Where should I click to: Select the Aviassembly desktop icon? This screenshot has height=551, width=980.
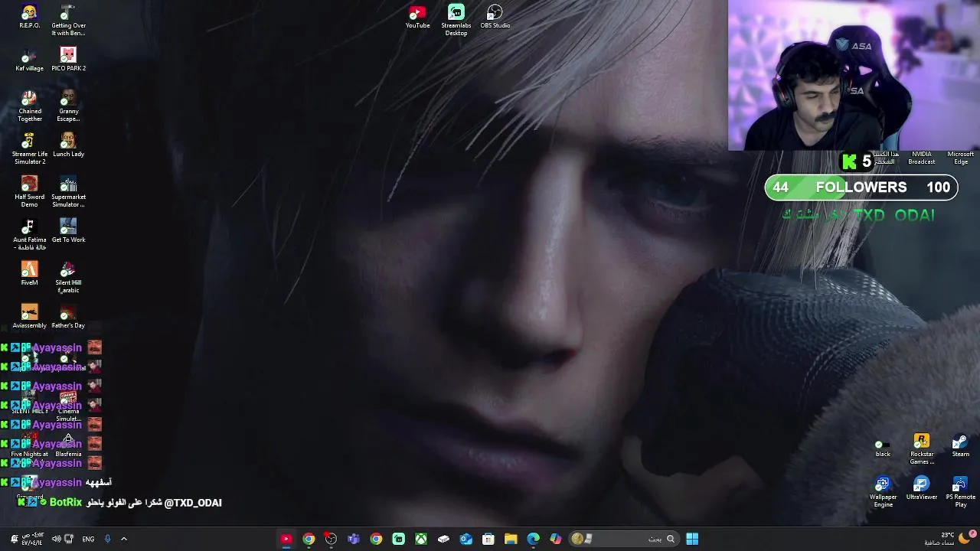(29, 317)
